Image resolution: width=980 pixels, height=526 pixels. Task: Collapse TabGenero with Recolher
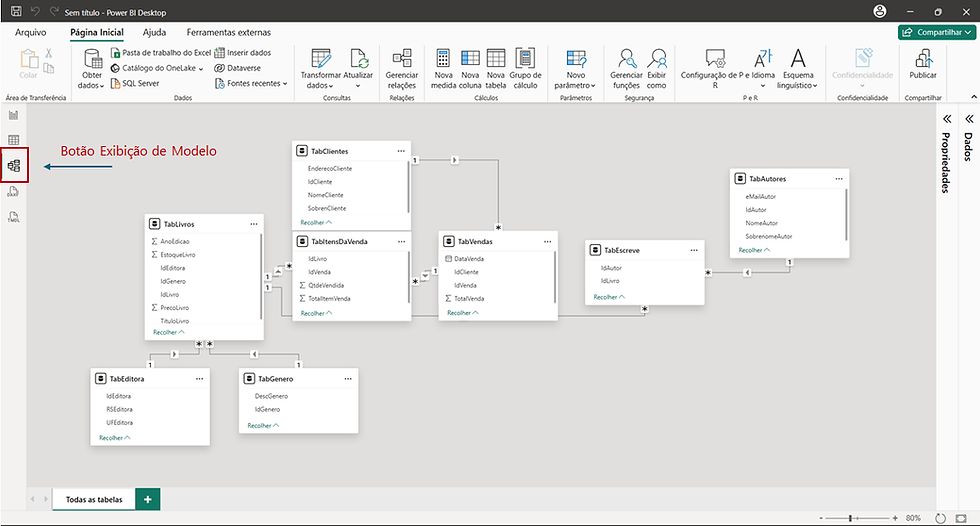coord(263,425)
